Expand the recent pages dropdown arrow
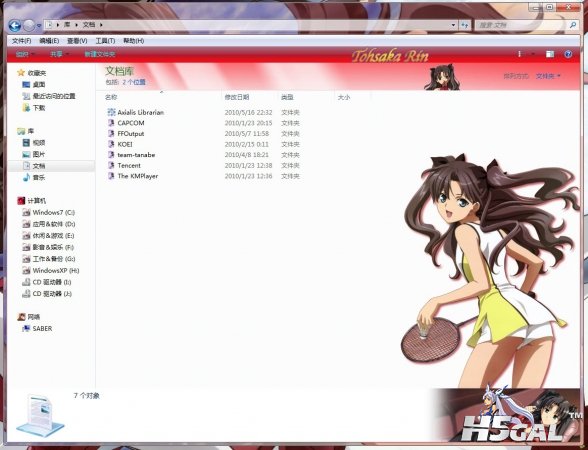The height and width of the screenshot is (450, 588). click(39, 26)
